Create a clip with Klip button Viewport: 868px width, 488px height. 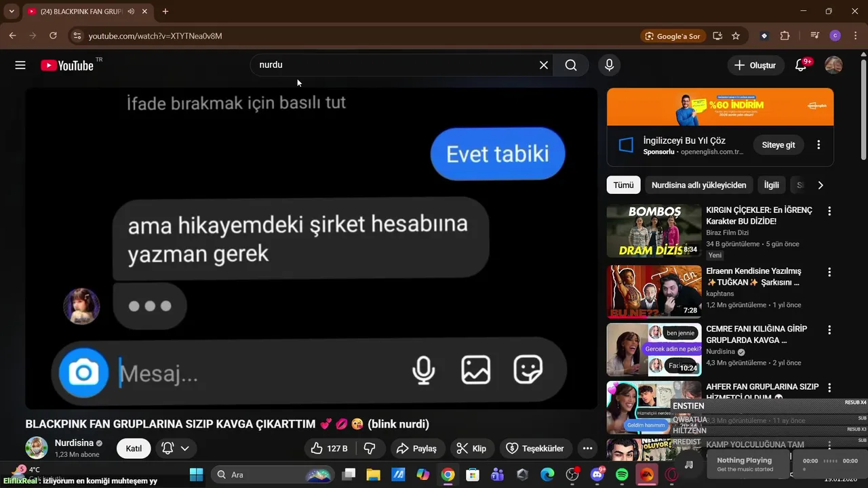471,448
